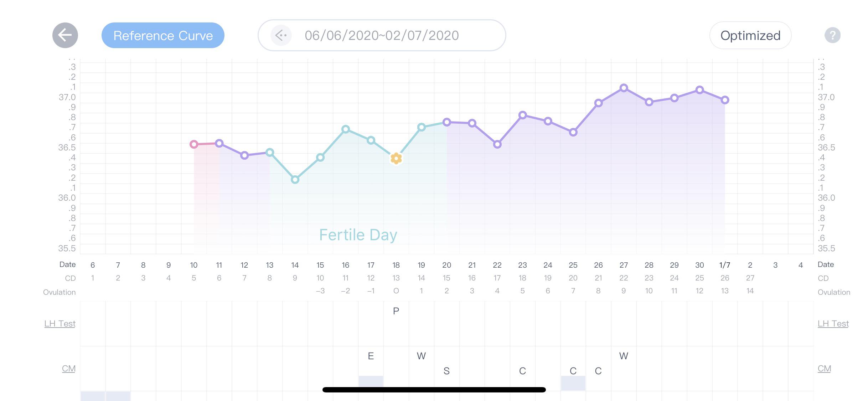Open the right-side CM panel label
Image resolution: width=868 pixels, height=401 pixels.
(x=824, y=368)
